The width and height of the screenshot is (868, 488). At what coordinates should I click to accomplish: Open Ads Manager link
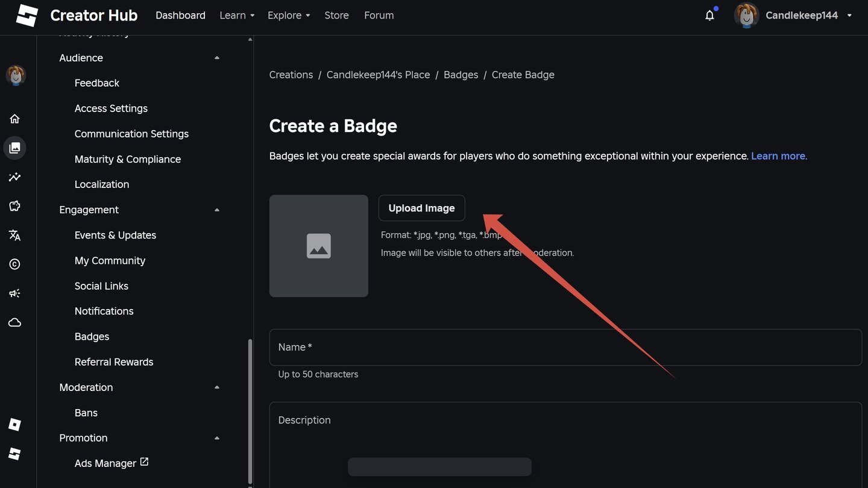(105, 463)
